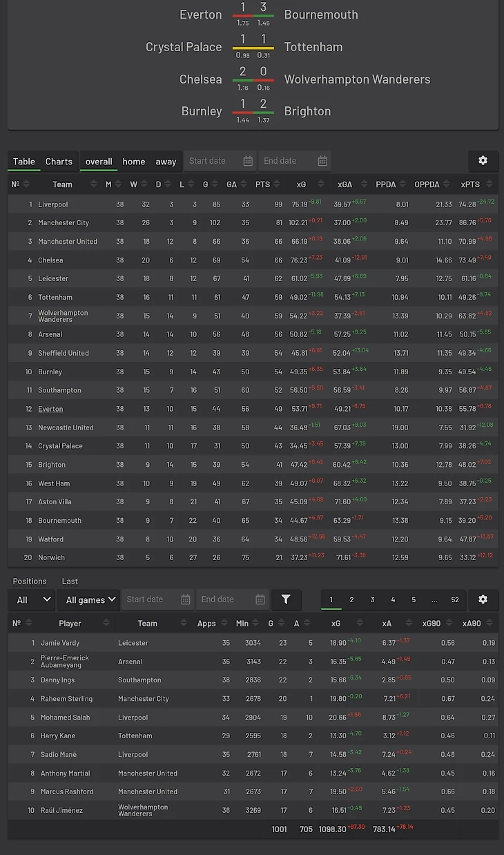The height and width of the screenshot is (855, 504).
Task: Open the Everton team link
Action: coord(50,409)
